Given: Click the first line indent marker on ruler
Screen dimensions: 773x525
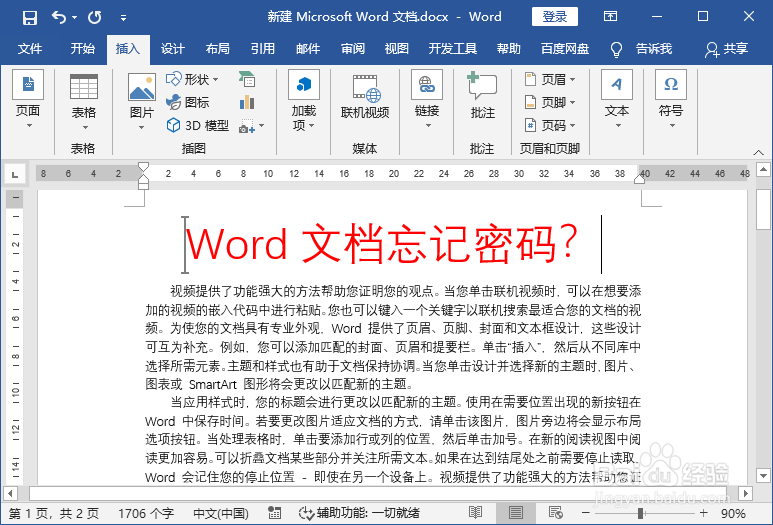Looking at the screenshot, I should tap(143, 167).
